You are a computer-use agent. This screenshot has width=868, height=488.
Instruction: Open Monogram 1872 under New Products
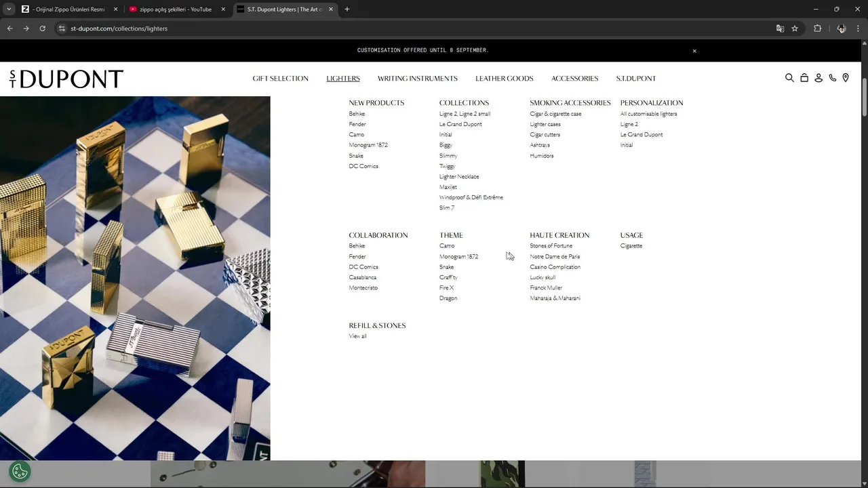pos(368,145)
